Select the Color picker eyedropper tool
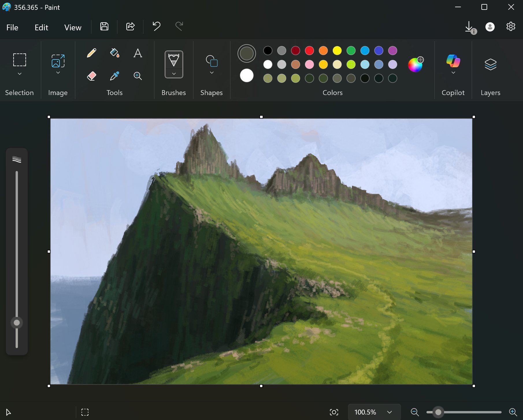 point(115,76)
